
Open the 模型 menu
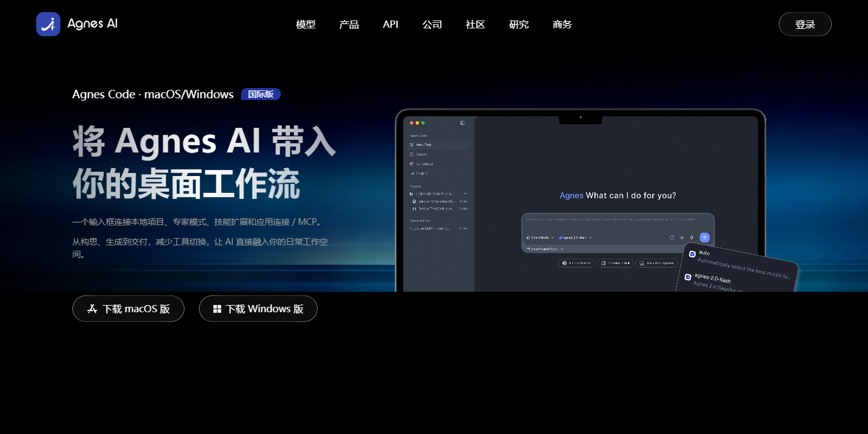tap(306, 24)
